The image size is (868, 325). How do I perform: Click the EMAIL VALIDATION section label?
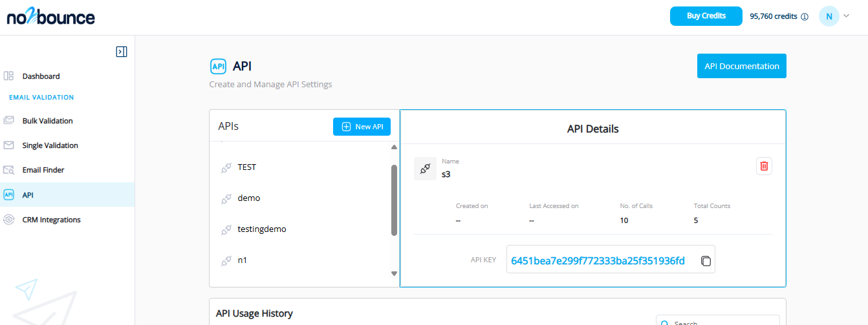coord(41,98)
